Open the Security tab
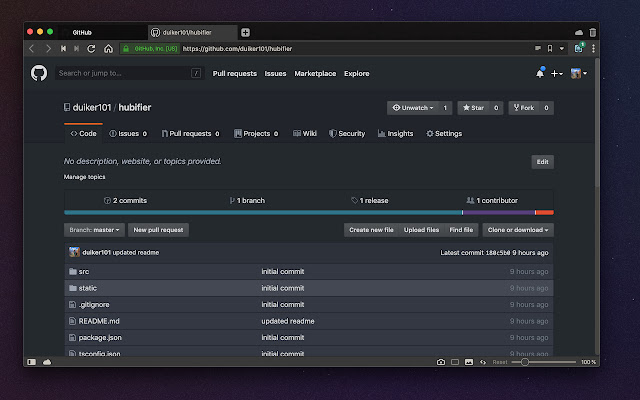The image size is (640, 400). 347,133
